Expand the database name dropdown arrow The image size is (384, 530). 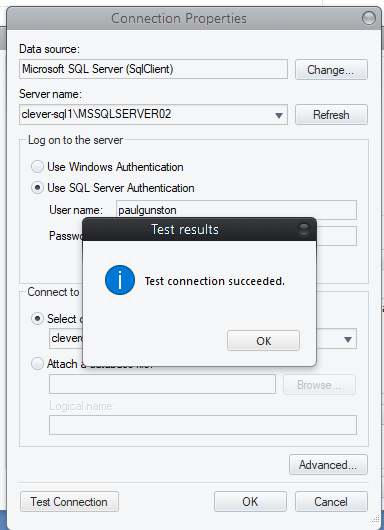[348, 339]
